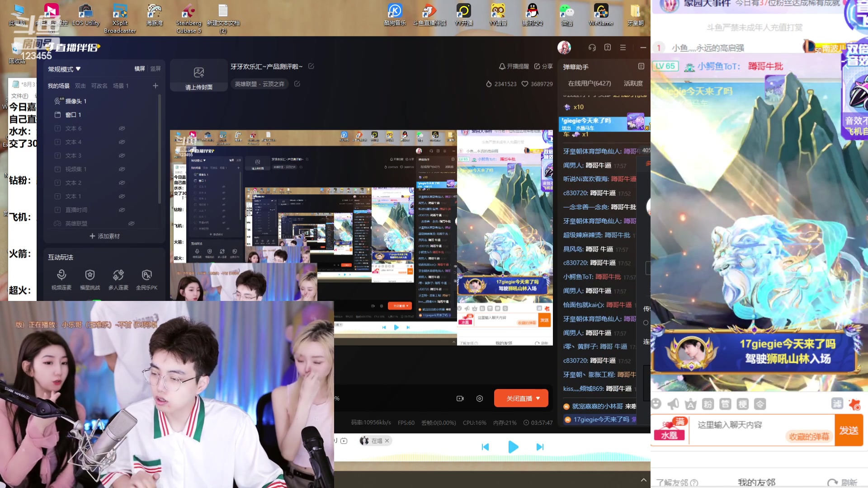Image resolution: width=868 pixels, height=488 pixels.
Task: Open 我的友邻 tab in chat panel
Action: 756,483
